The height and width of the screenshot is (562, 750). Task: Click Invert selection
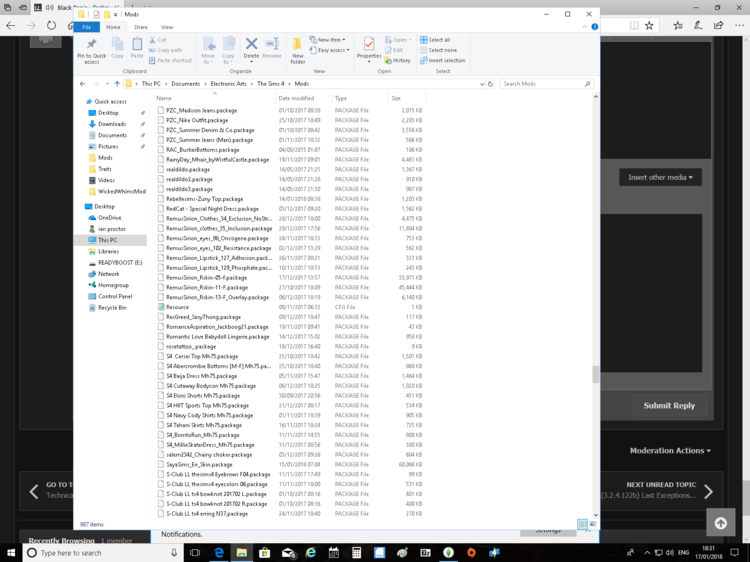coord(442,60)
